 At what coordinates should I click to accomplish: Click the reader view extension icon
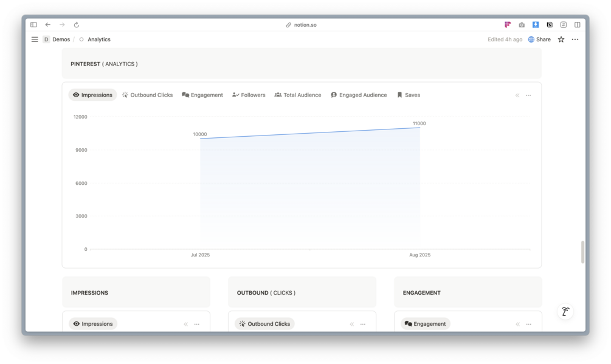coord(564,24)
